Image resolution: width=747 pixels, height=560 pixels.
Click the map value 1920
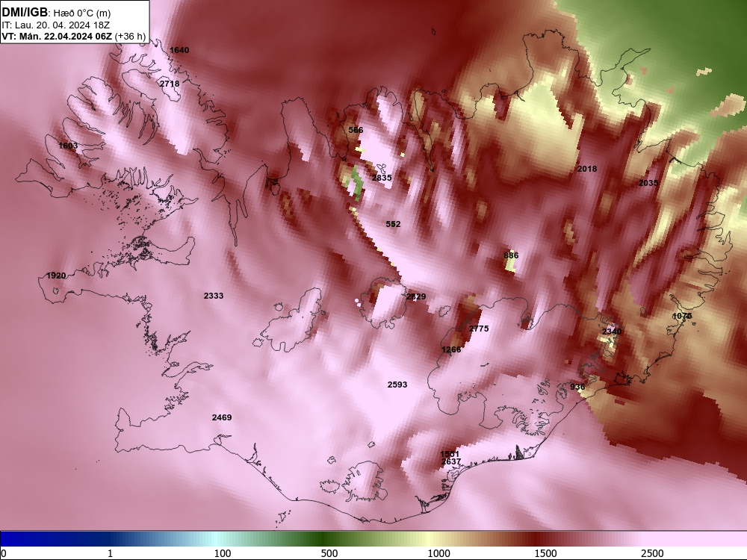56,276
